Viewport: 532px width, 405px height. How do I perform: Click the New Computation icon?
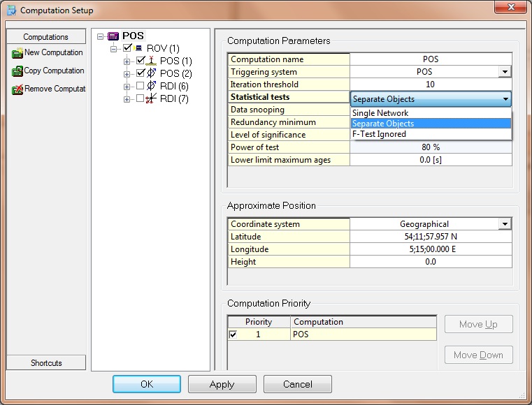(17, 53)
